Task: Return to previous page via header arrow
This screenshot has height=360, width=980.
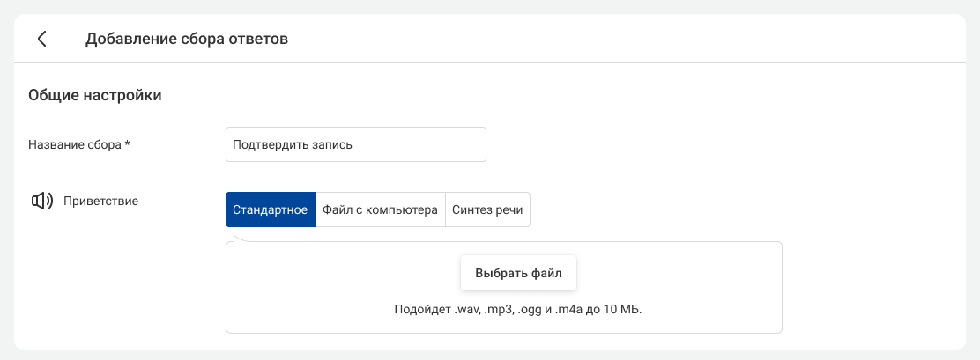Action: (42, 39)
